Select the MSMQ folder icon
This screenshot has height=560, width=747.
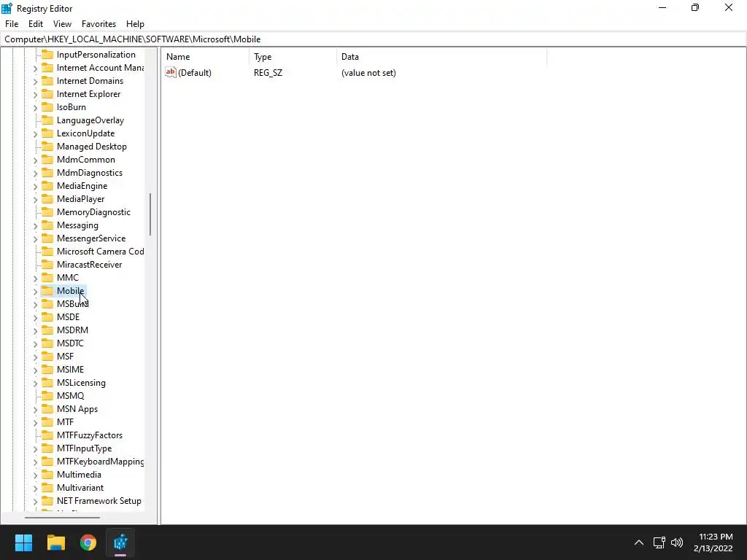click(47, 396)
